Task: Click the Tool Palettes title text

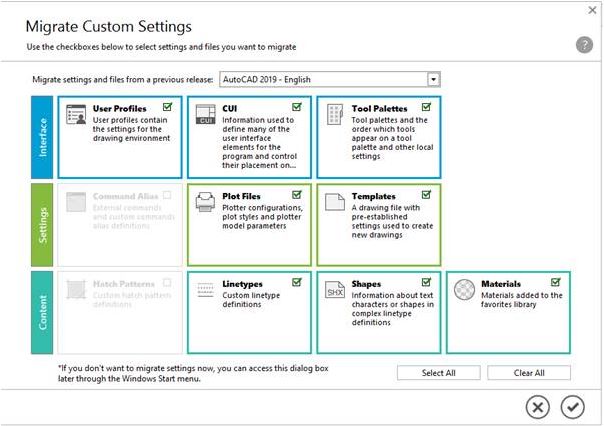Action: pos(379,109)
